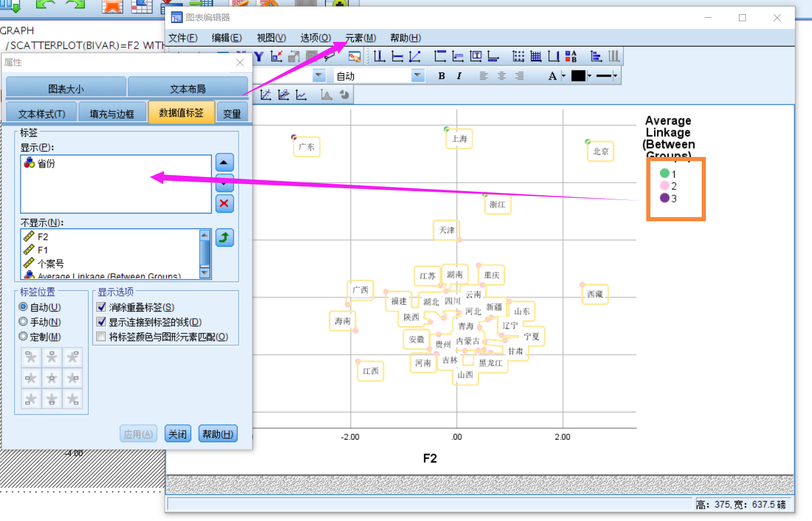812x521 pixels.
Task: Click the purple legend marker for group 3
Action: pyautogui.click(x=665, y=198)
